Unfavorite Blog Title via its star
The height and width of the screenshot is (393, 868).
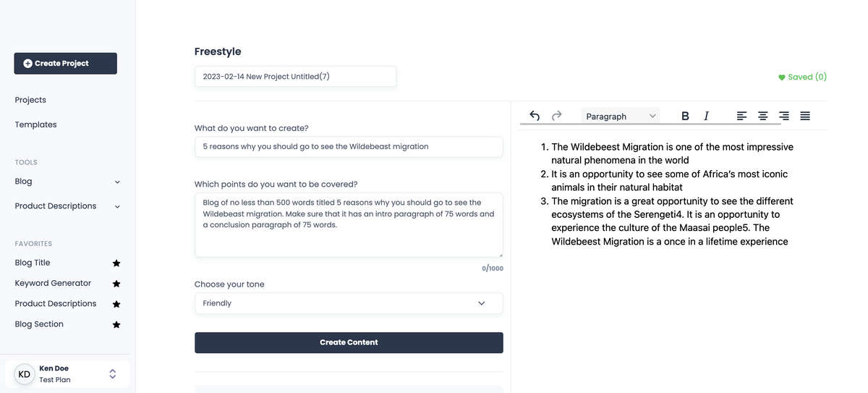point(116,263)
